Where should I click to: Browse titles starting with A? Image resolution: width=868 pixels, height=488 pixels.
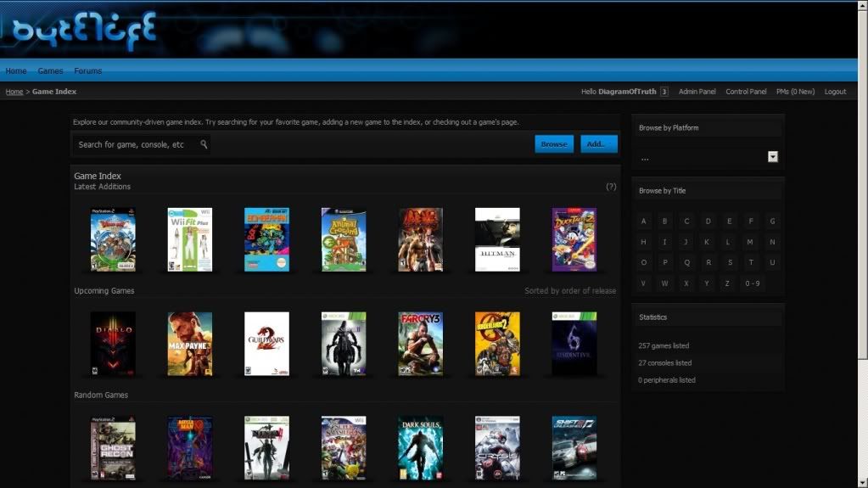click(643, 221)
